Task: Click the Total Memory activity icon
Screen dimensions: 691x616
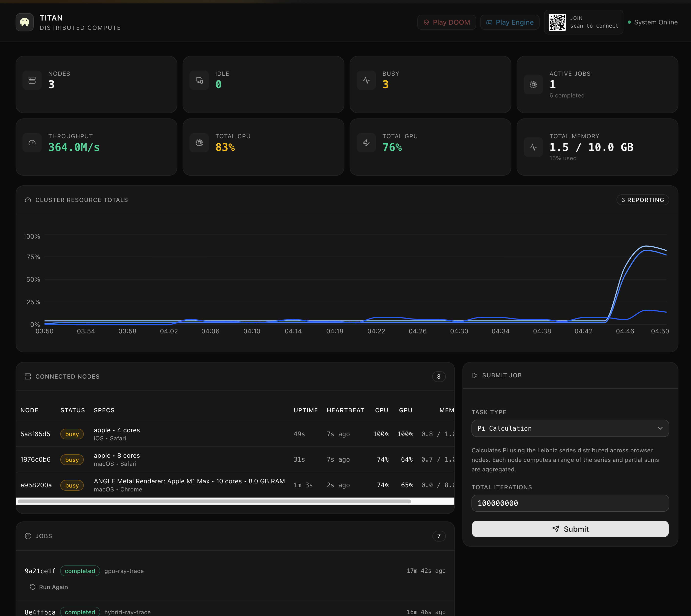Action: pyautogui.click(x=533, y=147)
